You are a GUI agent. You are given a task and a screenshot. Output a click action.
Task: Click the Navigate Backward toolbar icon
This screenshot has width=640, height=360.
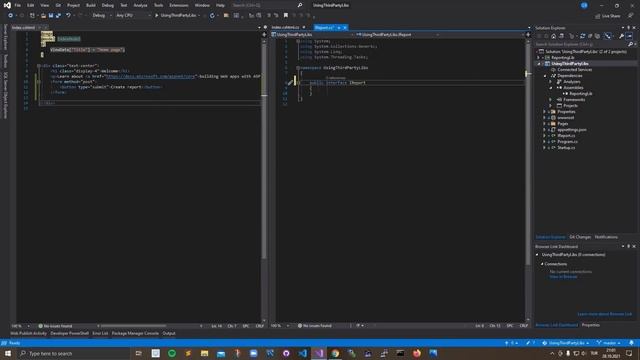pyautogui.click(x=10, y=16)
